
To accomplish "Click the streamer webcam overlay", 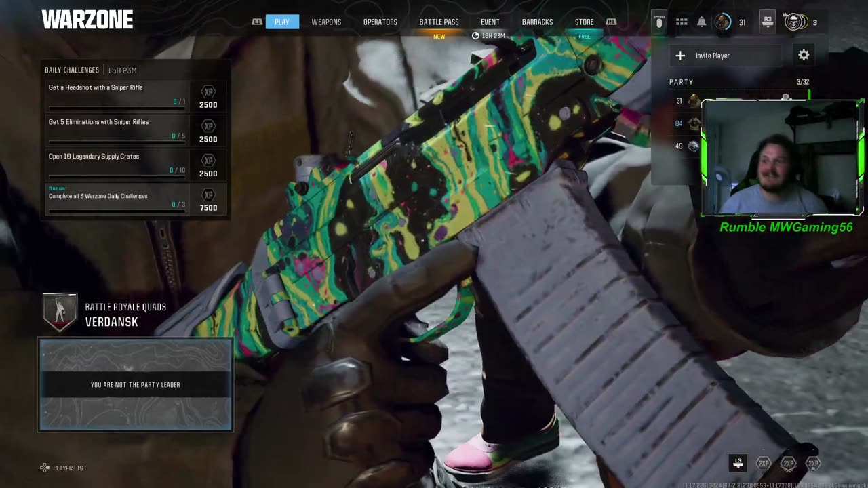I will coord(783,158).
